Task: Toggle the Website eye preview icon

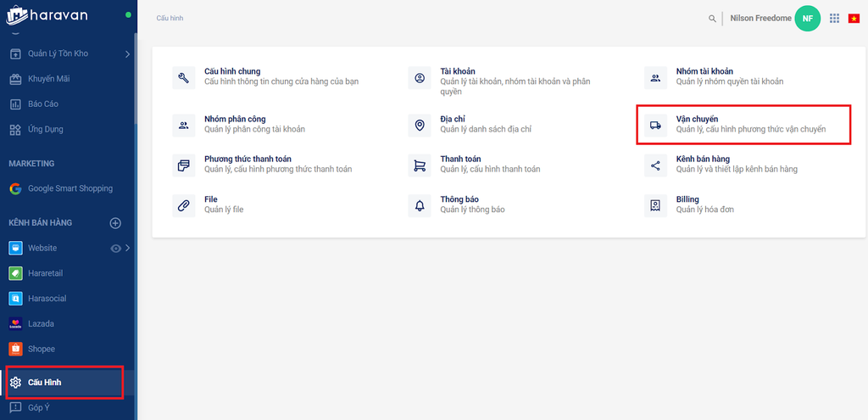Action: coord(115,249)
